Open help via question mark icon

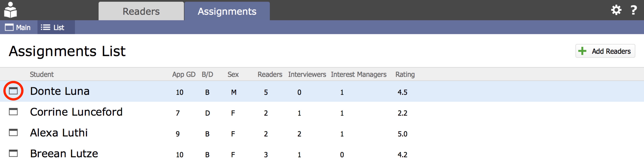(x=633, y=10)
